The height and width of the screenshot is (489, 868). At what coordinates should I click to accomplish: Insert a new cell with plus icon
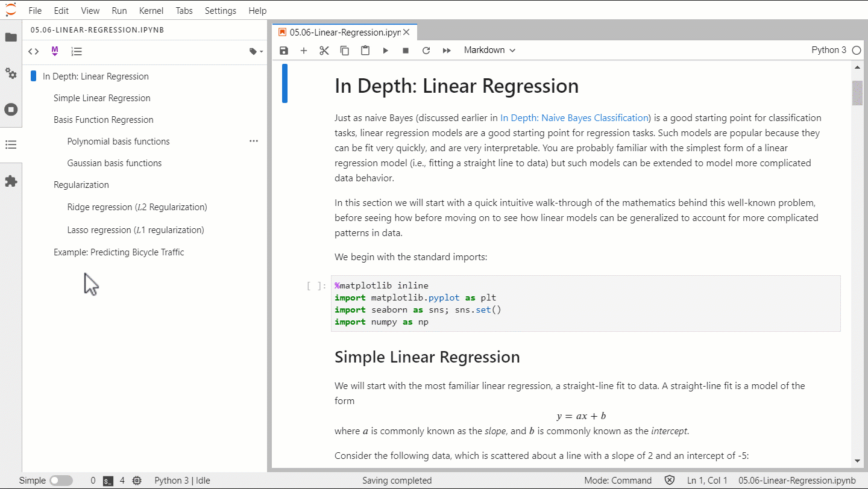[x=304, y=51]
